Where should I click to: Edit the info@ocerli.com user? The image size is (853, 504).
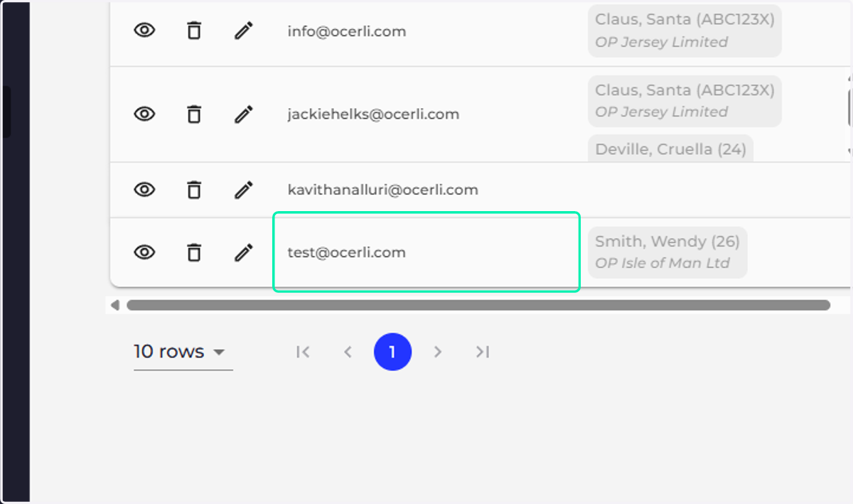pyautogui.click(x=244, y=31)
